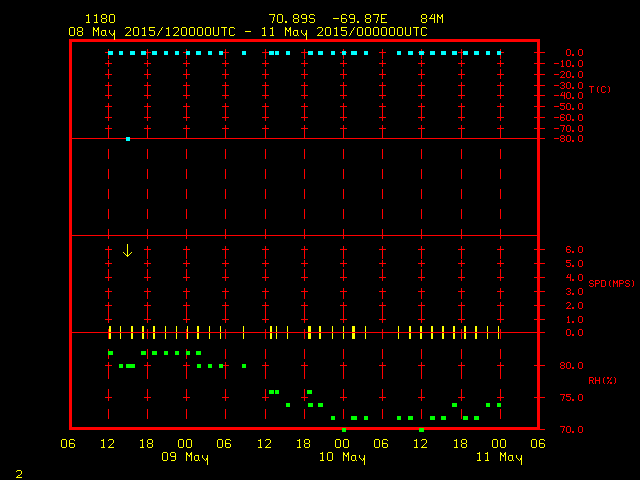Click the station ID 1180 label
This screenshot has width=640, height=480.
99,19
